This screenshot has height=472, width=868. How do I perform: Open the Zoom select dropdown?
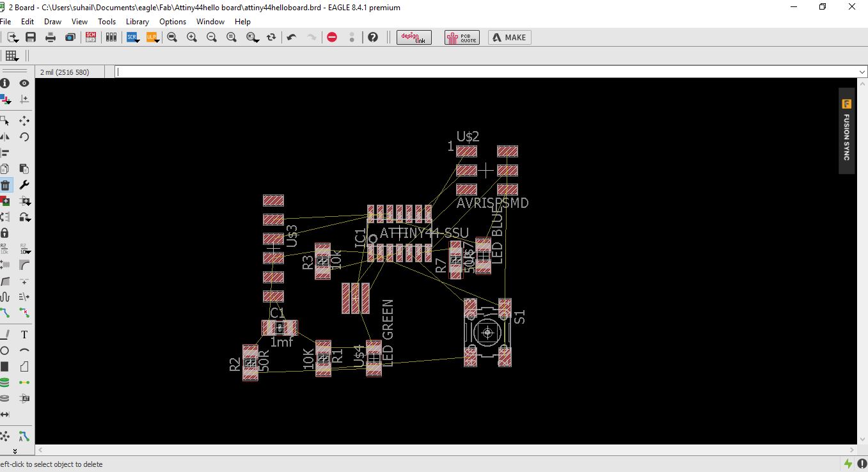(x=256, y=41)
